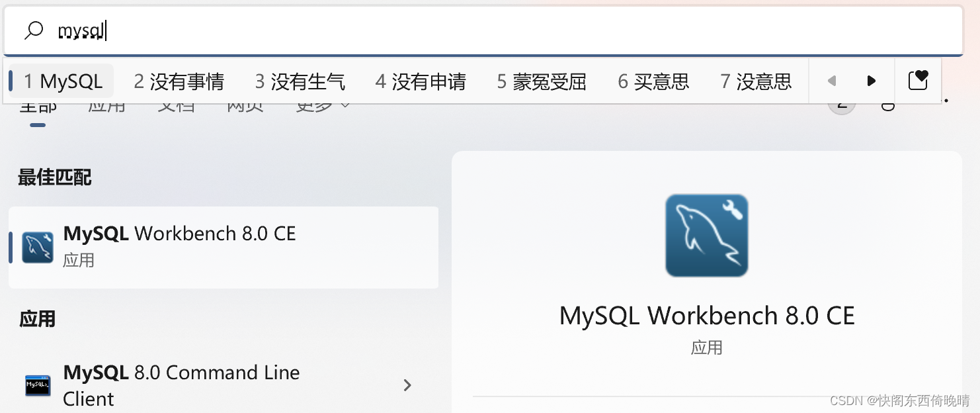
Task: Go to previous IME candidate page
Action: pyautogui.click(x=832, y=81)
